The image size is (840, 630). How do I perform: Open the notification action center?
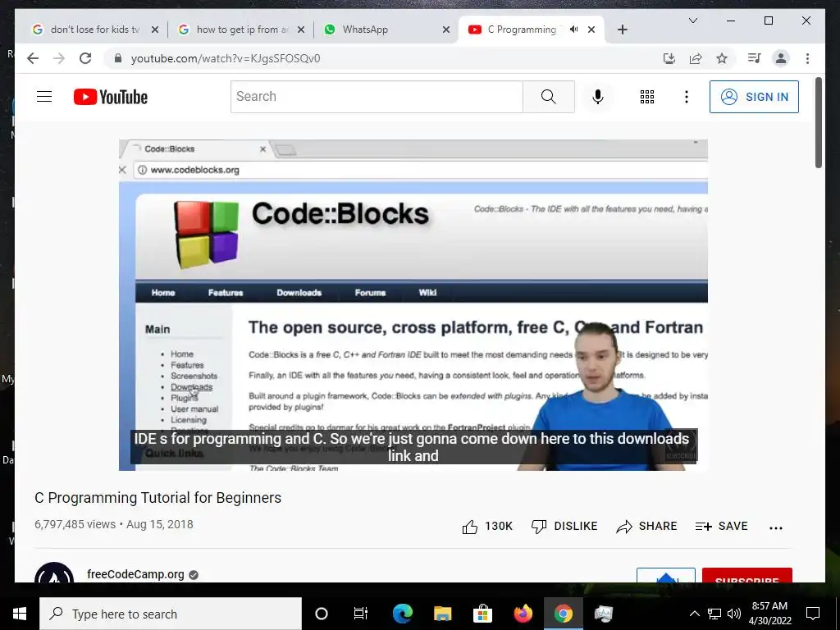(813, 614)
